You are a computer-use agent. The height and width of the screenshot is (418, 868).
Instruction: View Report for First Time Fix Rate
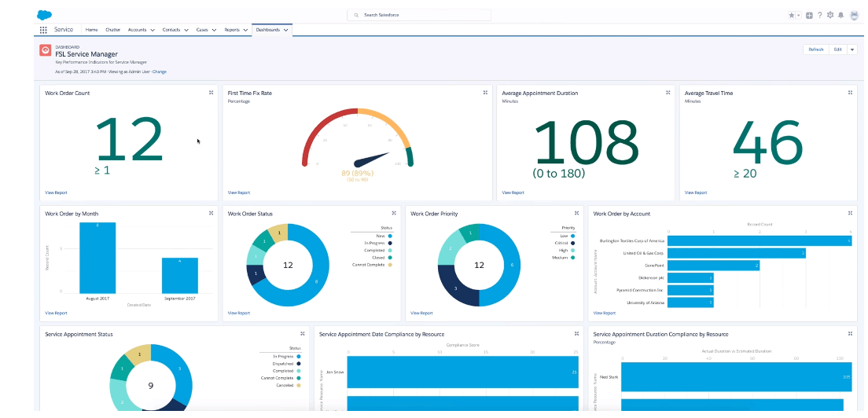coord(238,193)
